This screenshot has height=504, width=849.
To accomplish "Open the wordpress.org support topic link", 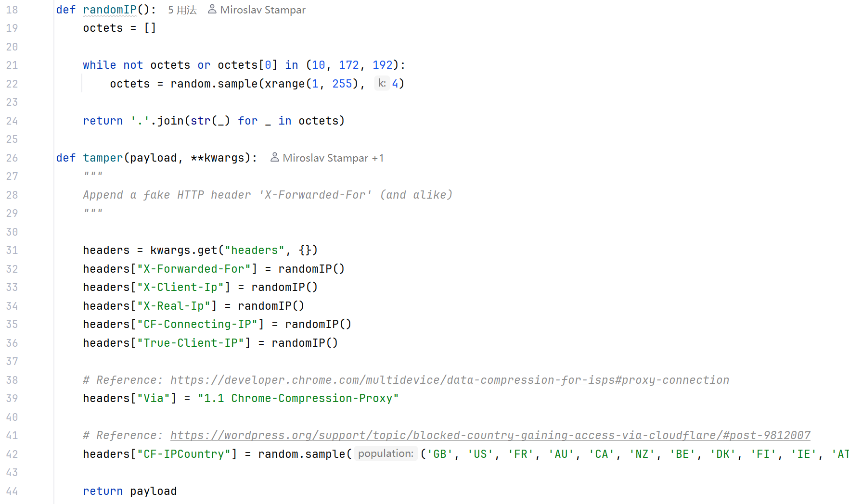I will pos(490,435).
